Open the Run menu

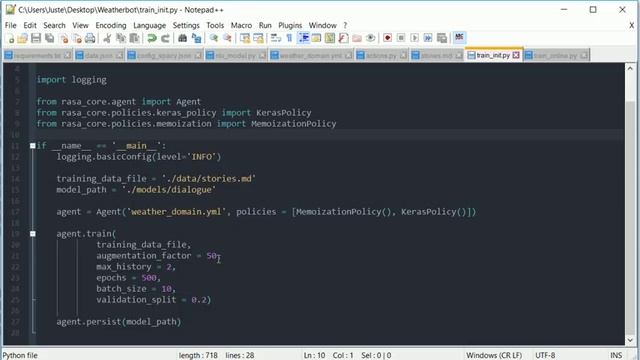point(265,25)
